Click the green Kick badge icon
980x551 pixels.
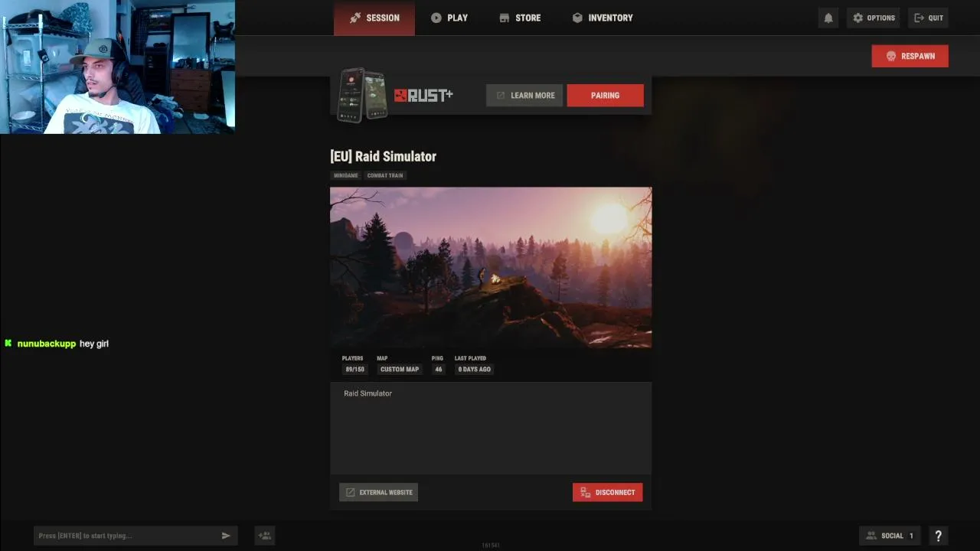(x=8, y=344)
